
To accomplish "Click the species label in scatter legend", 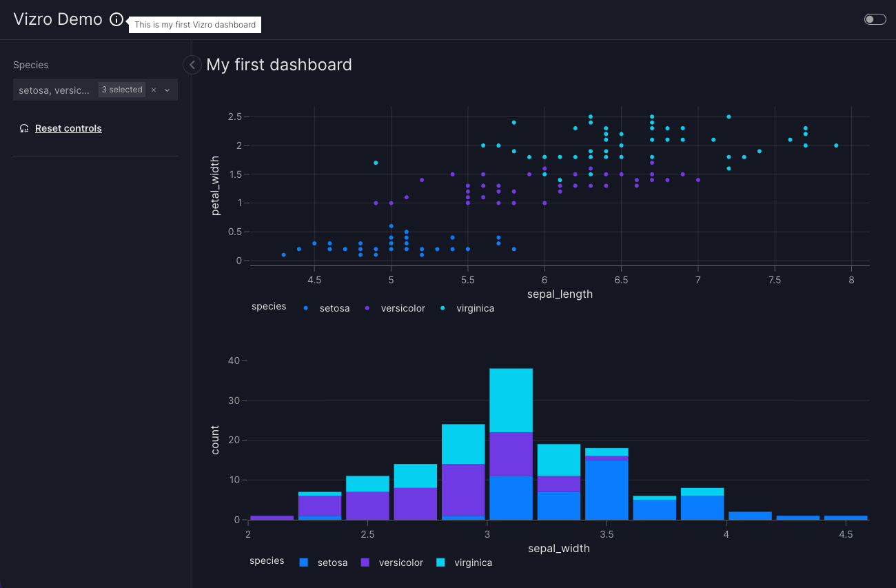I will [x=269, y=306].
